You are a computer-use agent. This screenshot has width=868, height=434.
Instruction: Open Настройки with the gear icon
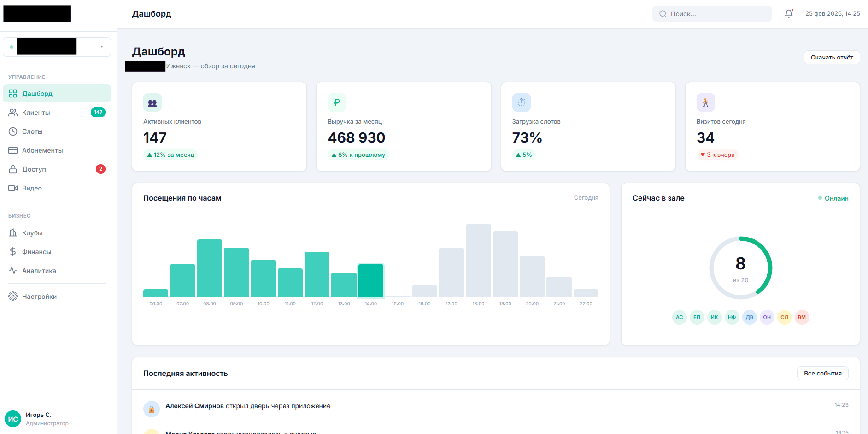13,296
